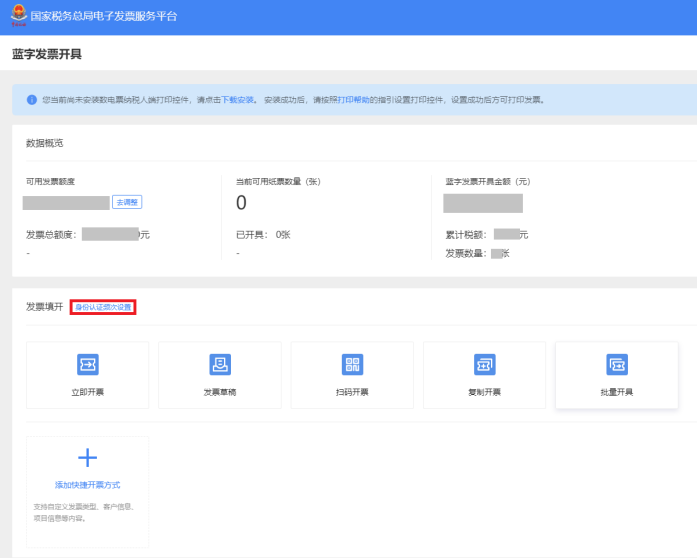Click the 复制开票 copy invoice icon
The height and width of the screenshot is (558, 697).
[485, 365]
